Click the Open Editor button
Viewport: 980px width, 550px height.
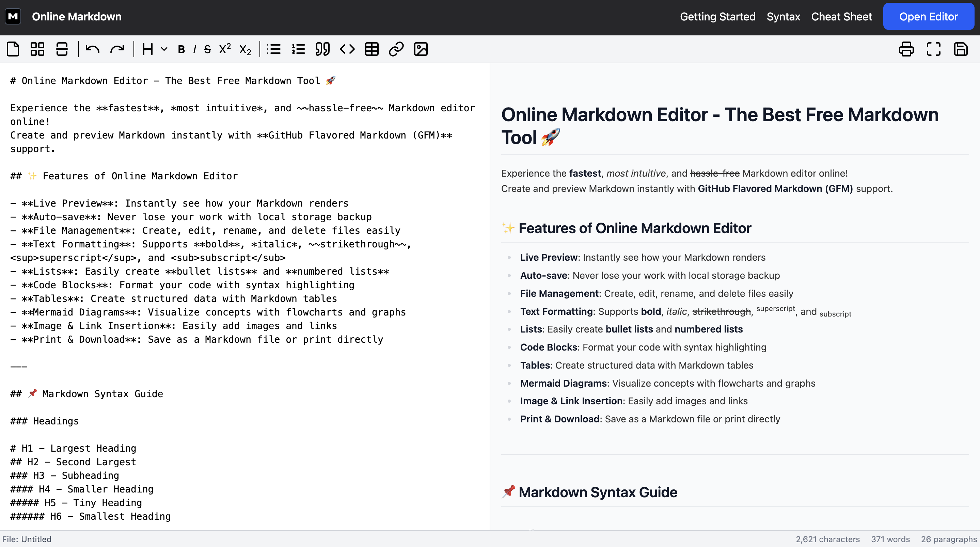(928, 17)
